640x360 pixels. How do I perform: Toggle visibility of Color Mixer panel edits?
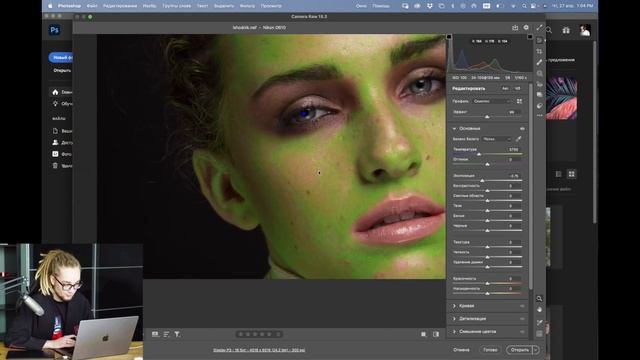click(522, 331)
